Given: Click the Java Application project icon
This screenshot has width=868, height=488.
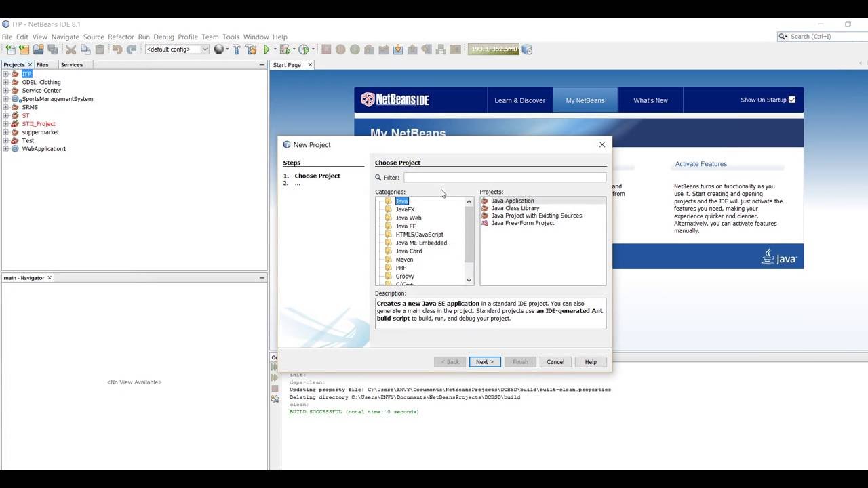Looking at the screenshot, I should 485,201.
